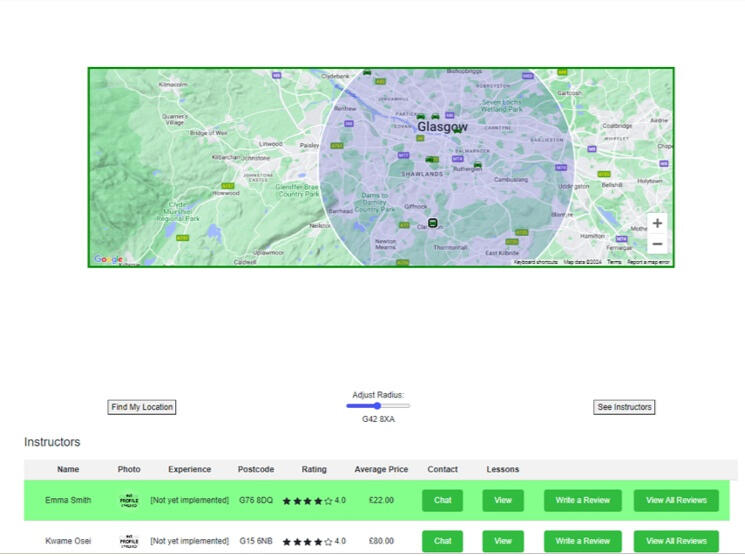The image size is (745, 556).
Task: View all reviews for Emma Smith
Action: (676, 500)
